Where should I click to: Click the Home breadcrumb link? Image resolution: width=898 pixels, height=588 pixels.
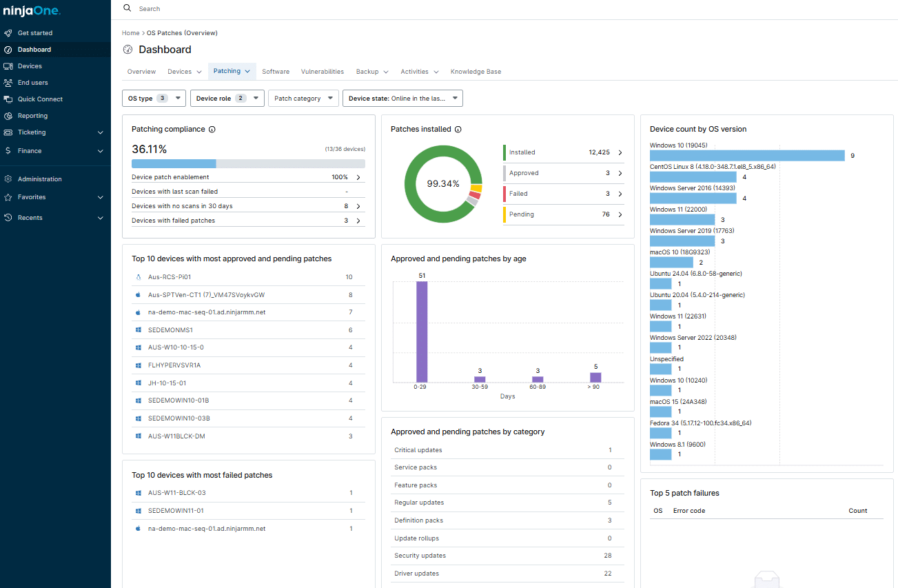pyautogui.click(x=130, y=32)
